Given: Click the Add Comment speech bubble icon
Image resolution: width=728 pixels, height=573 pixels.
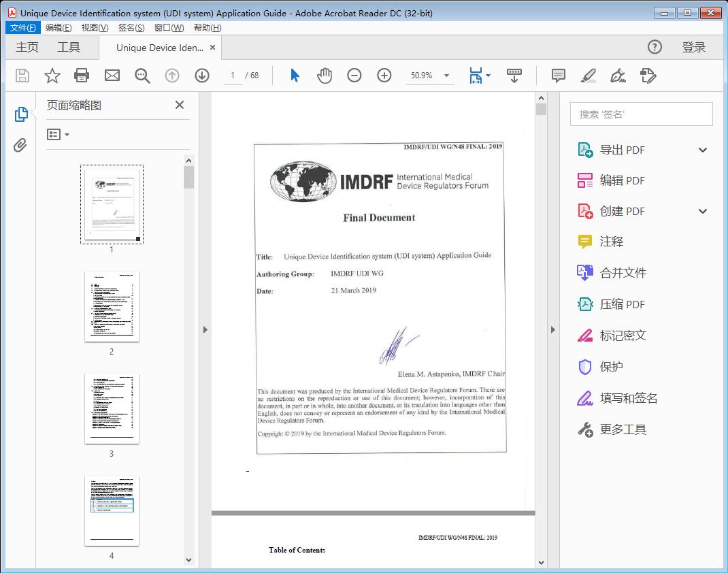Looking at the screenshot, I should pyautogui.click(x=558, y=76).
